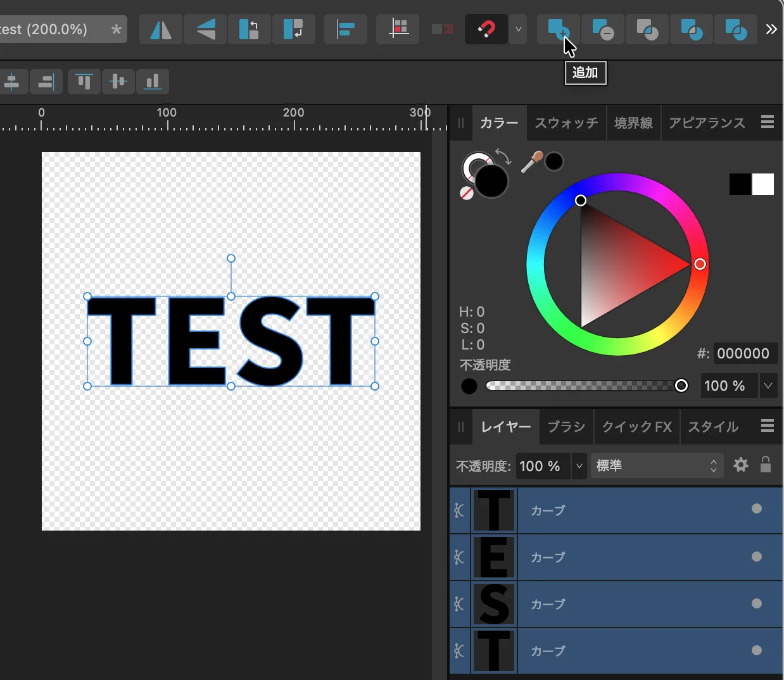Click the letter S on the canvas
784x680 pixels.
click(x=270, y=341)
